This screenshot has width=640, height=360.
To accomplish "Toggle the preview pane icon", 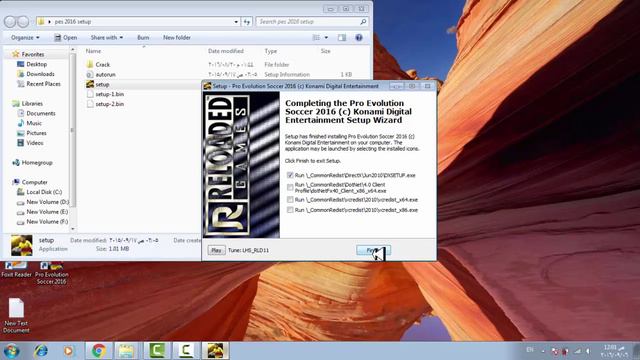I will pos(342,38).
